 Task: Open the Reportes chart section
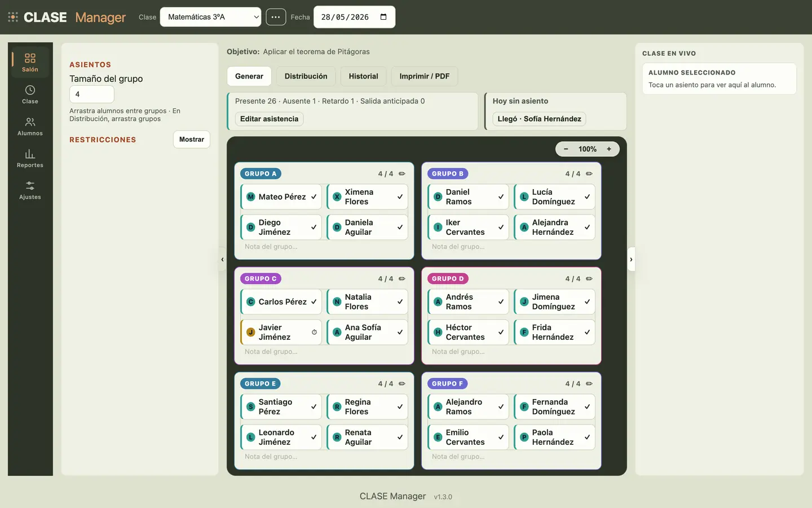tap(30, 158)
